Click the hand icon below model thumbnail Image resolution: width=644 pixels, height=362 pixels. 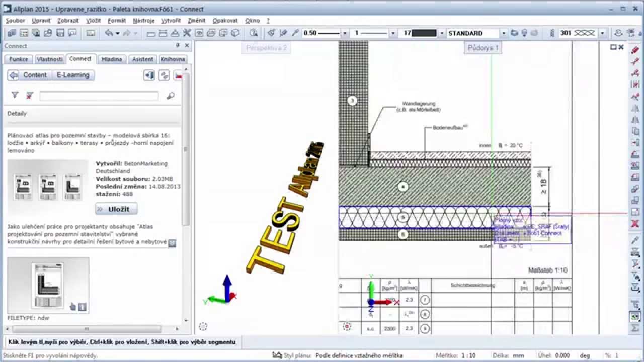[x=73, y=307]
